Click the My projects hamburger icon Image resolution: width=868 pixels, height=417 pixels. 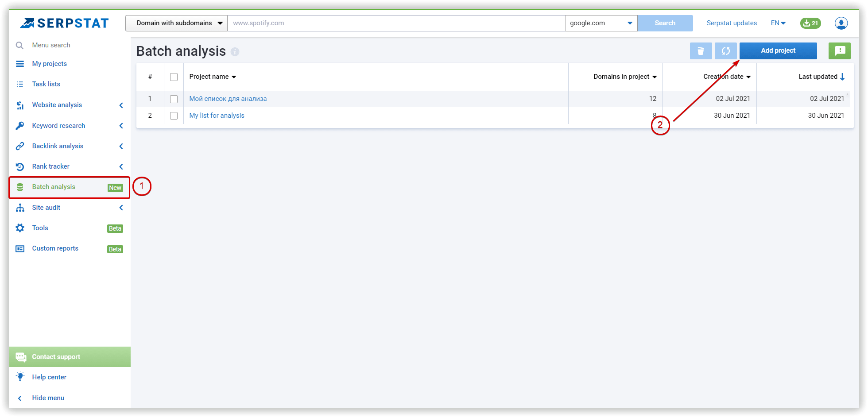[x=20, y=64]
